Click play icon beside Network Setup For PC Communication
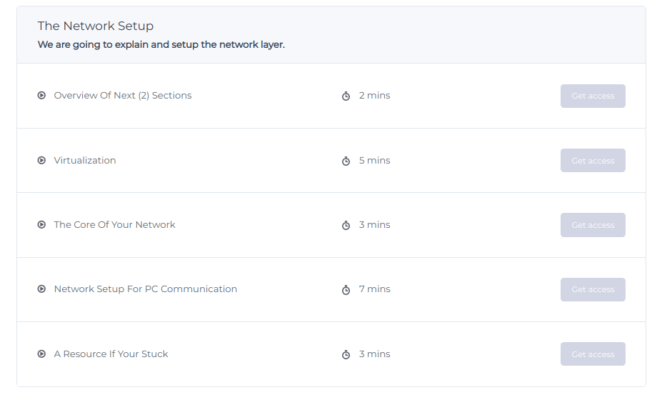The image size is (667, 400). pos(42,289)
